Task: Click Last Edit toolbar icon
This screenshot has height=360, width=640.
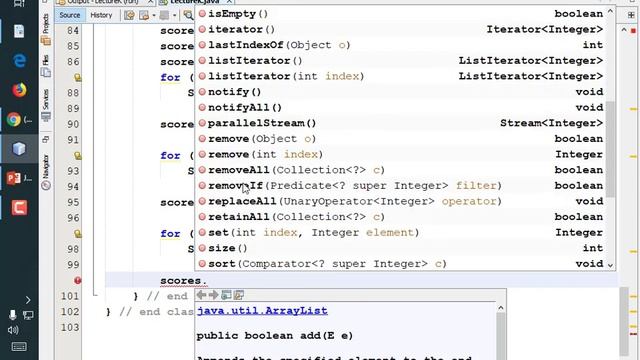Action: coord(129,16)
